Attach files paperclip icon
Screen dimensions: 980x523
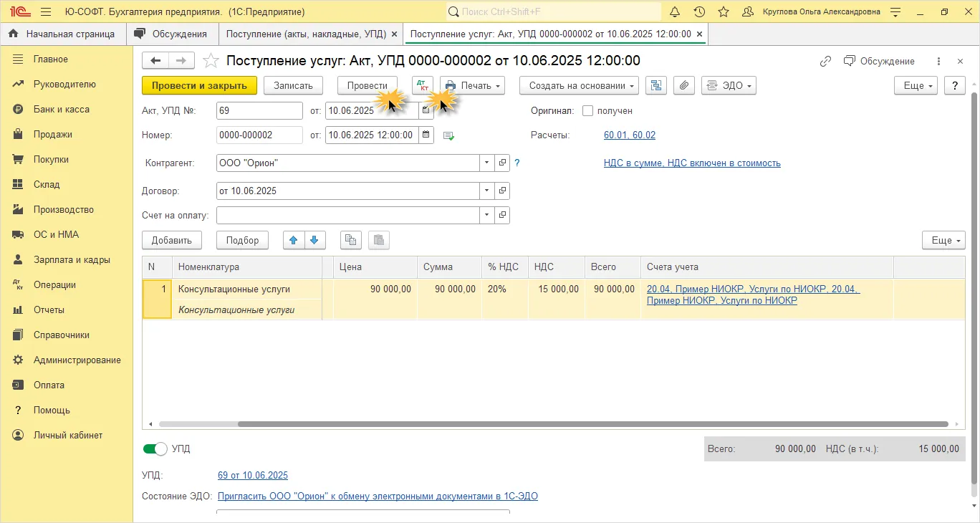tap(684, 85)
